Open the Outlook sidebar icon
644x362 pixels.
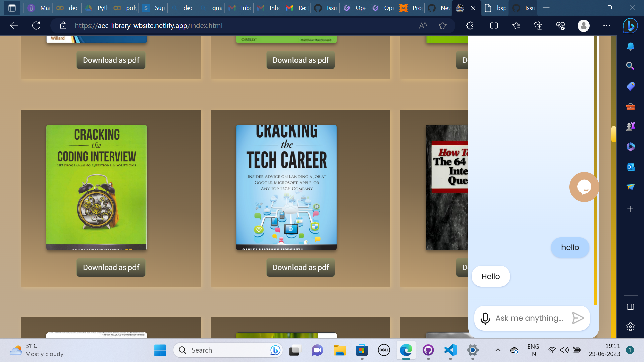[x=630, y=167]
